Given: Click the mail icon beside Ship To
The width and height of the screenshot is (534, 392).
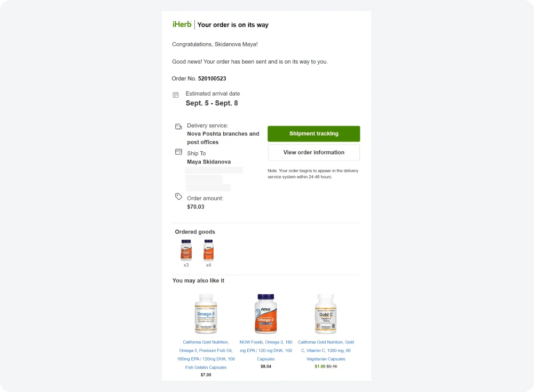Looking at the screenshot, I should click(x=178, y=153).
